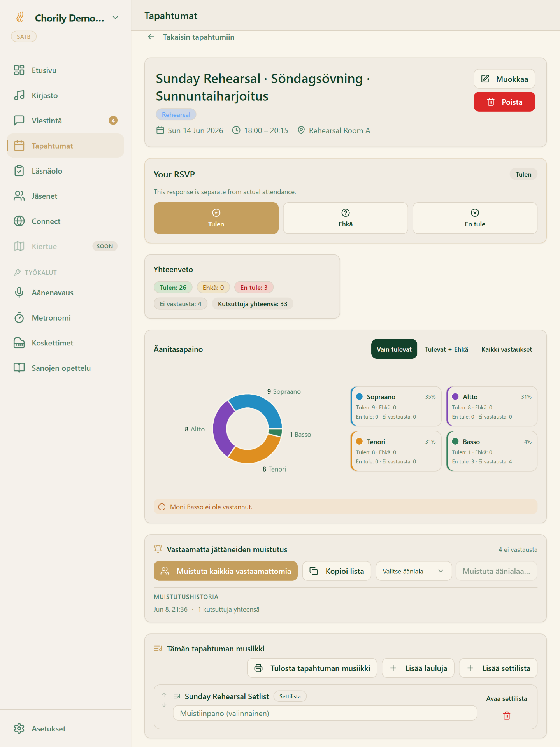Click the Muokkaa edit button
Image resolution: width=560 pixels, height=747 pixels.
504,79
